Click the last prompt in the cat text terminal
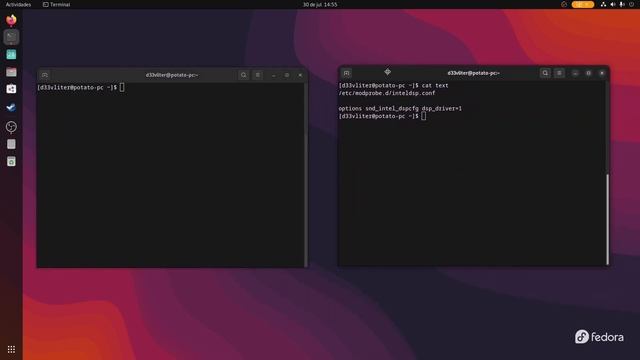 (382, 116)
